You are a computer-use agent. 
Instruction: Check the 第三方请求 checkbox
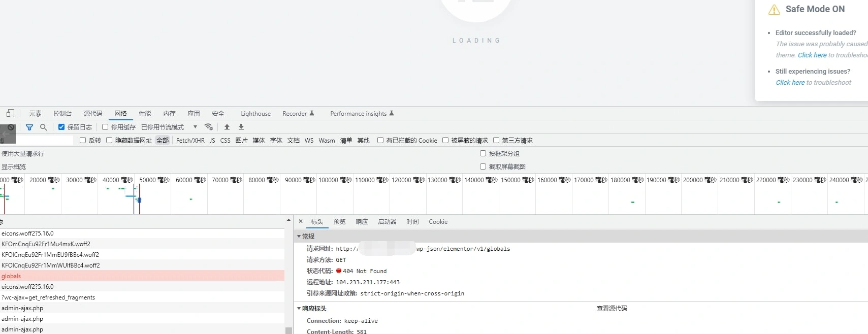pos(496,141)
